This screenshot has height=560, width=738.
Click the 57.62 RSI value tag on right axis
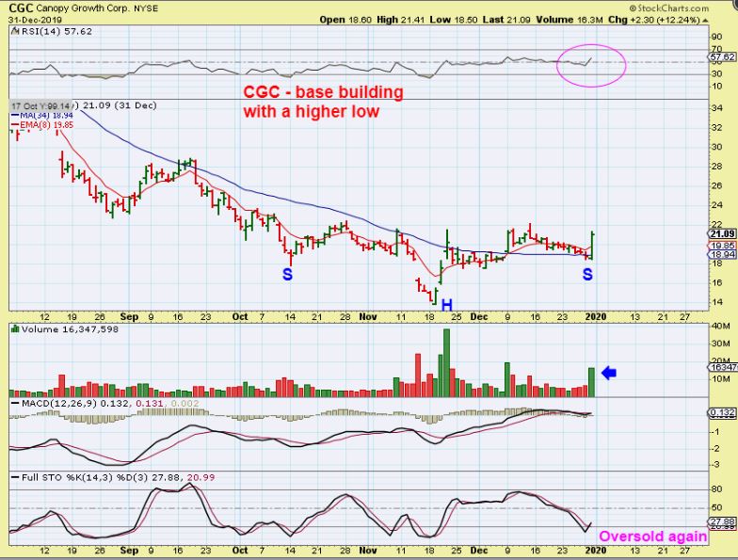tap(723, 56)
